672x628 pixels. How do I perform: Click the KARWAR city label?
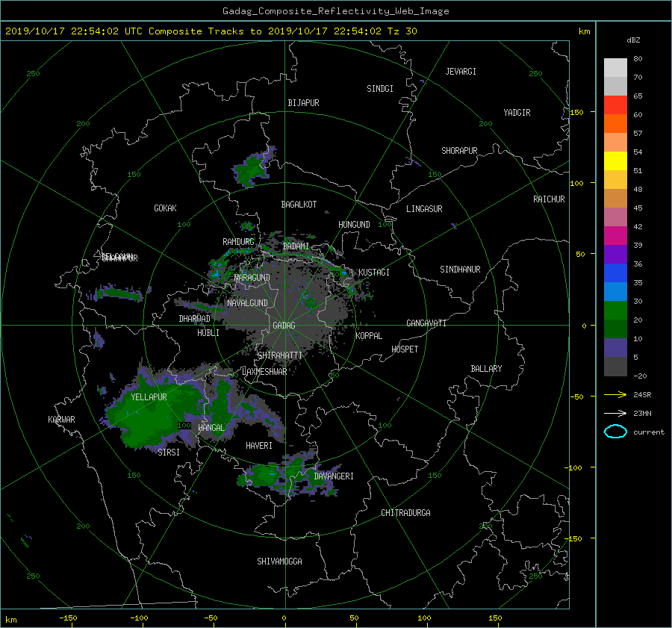coord(61,420)
